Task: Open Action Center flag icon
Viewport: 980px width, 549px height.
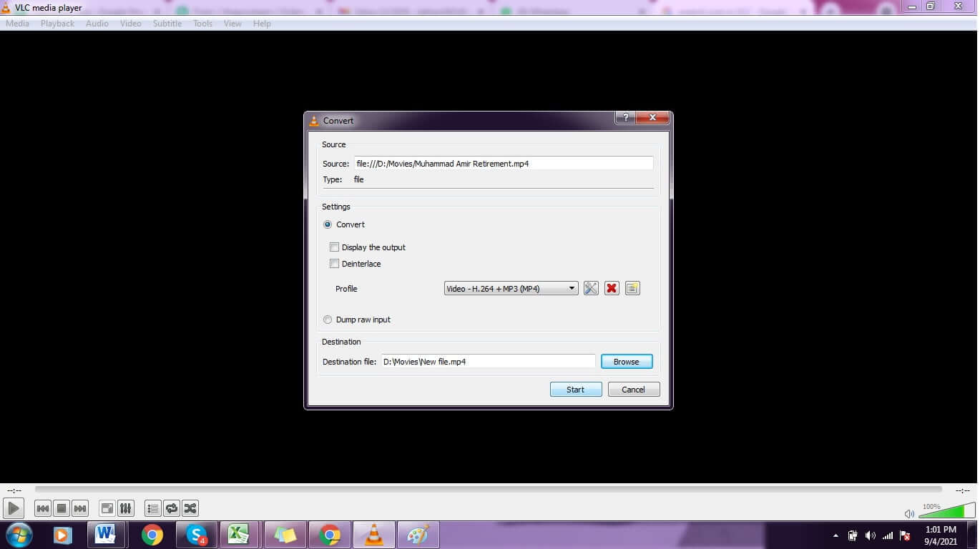Action: click(905, 535)
